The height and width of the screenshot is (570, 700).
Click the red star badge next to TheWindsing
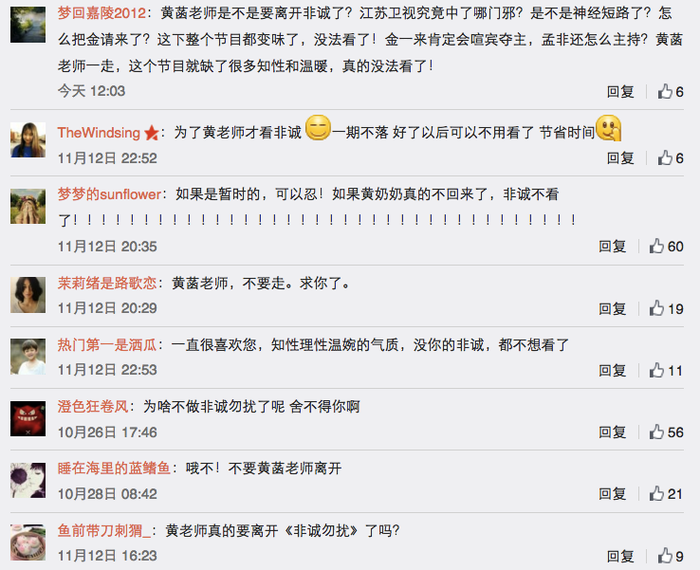[152, 133]
